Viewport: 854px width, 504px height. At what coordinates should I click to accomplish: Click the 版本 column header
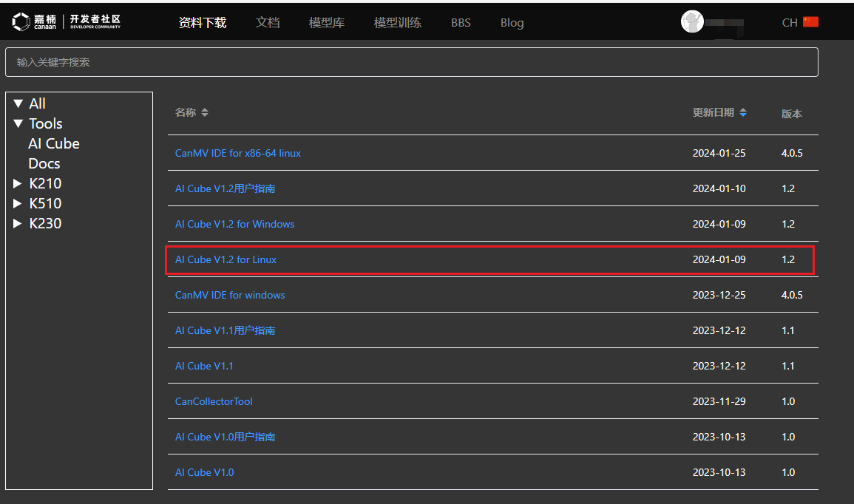tap(791, 114)
